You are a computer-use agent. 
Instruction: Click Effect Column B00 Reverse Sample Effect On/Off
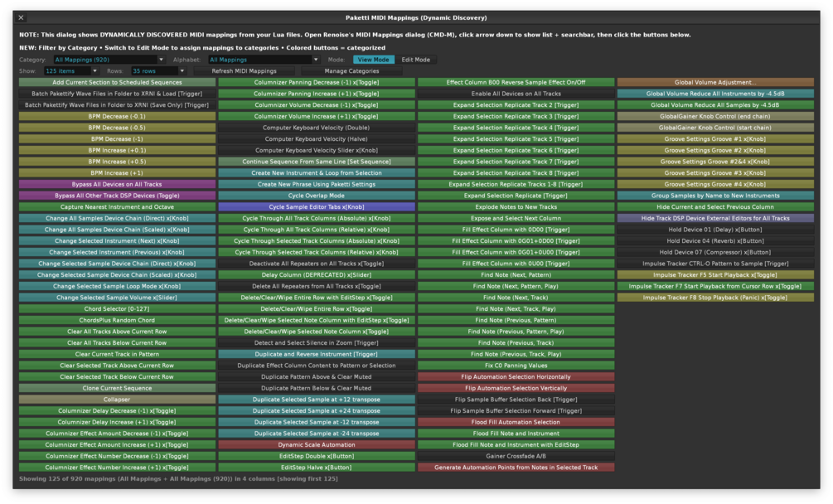coord(516,82)
